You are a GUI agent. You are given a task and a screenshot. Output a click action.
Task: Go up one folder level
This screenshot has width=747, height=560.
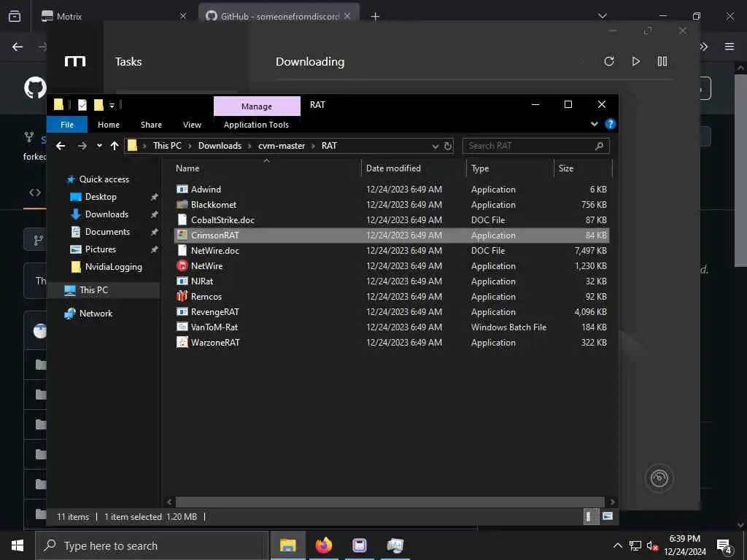pyautogui.click(x=115, y=146)
